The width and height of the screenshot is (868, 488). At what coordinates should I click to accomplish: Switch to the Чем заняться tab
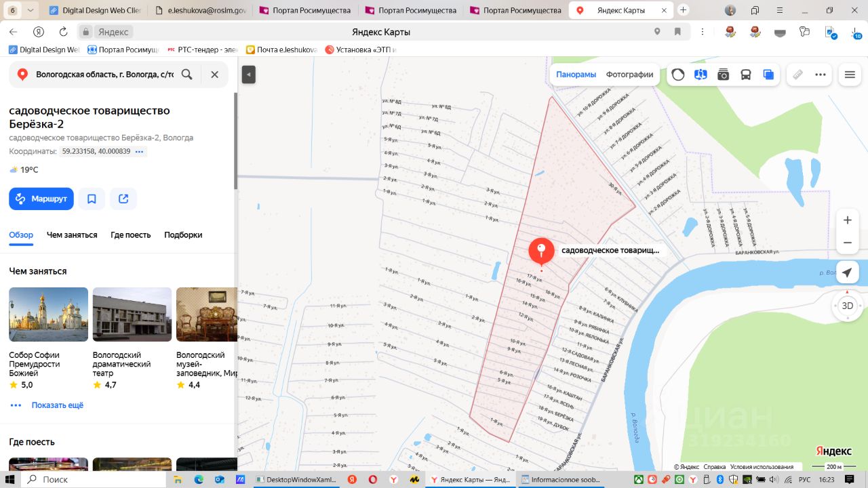pos(72,235)
